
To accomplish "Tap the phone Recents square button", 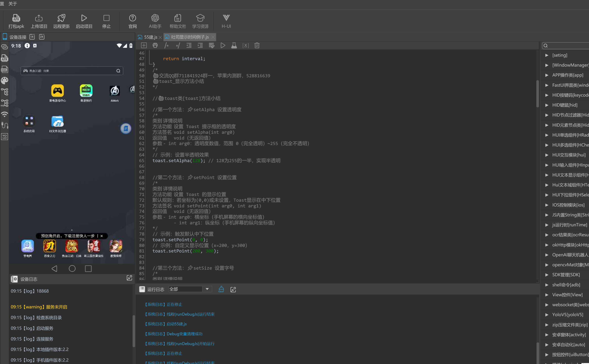I will (x=88, y=268).
